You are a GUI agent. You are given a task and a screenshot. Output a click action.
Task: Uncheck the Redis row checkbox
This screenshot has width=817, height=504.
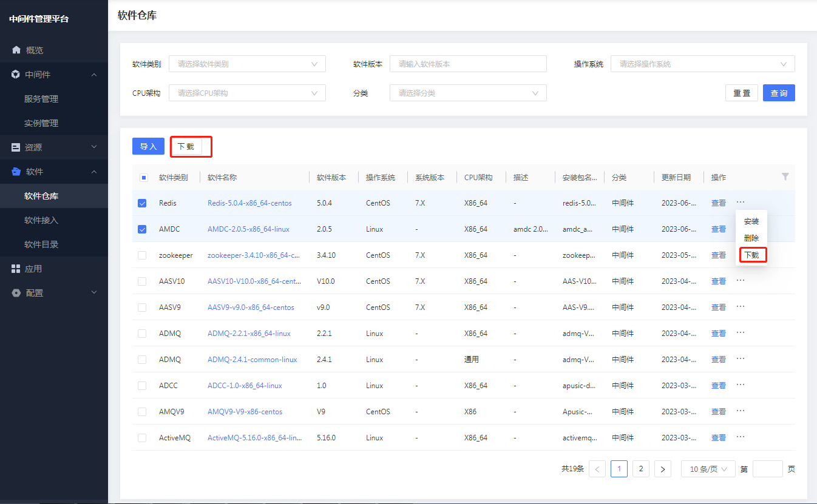142,203
